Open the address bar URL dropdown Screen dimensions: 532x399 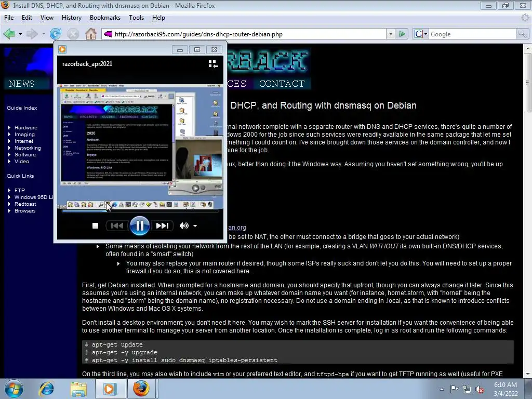[x=391, y=34]
